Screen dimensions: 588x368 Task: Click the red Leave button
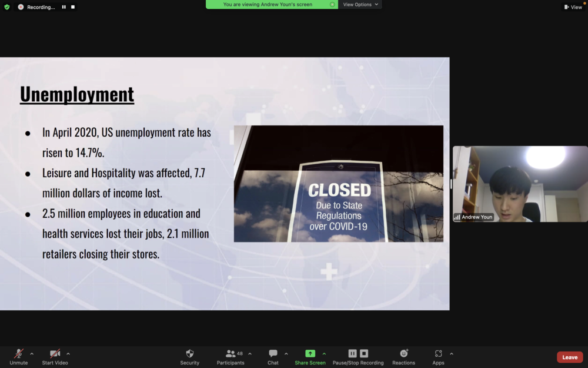pos(570,357)
